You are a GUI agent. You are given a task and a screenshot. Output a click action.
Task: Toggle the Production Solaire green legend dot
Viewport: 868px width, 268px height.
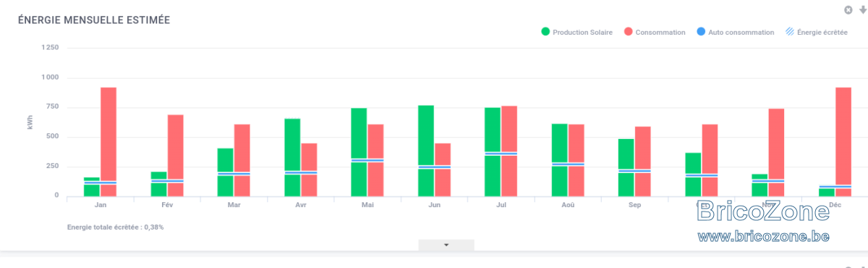[545, 32]
